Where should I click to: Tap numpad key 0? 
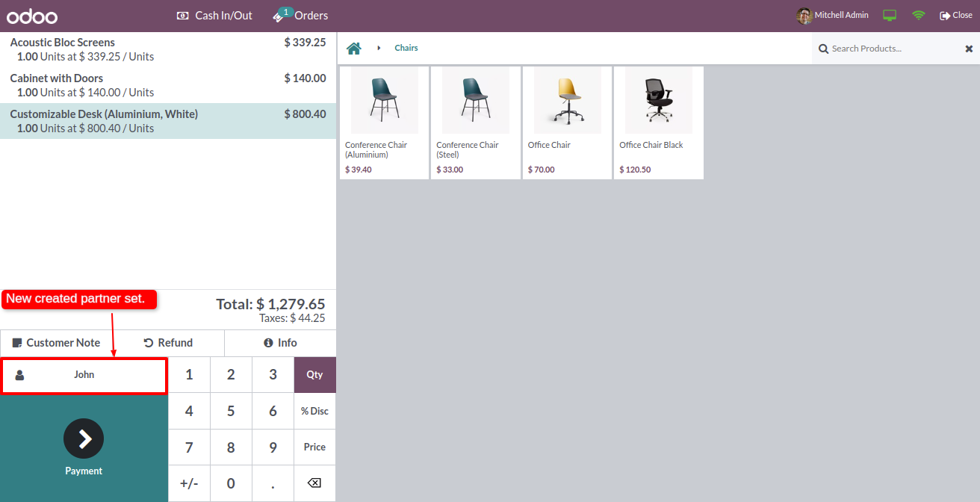pos(231,483)
